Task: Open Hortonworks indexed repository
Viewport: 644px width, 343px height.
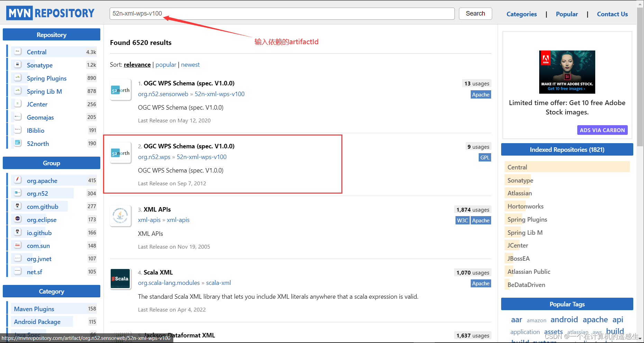Action: pyautogui.click(x=525, y=206)
